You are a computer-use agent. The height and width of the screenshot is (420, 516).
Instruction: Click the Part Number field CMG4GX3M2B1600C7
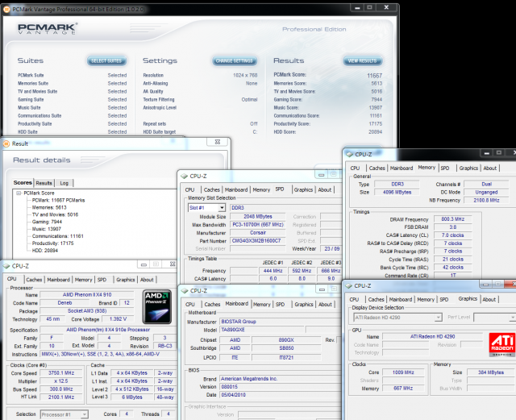pyautogui.click(x=256, y=241)
